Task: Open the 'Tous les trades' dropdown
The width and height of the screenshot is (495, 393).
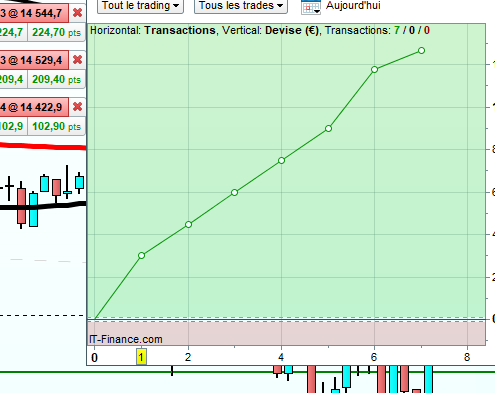Action: click(x=241, y=6)
